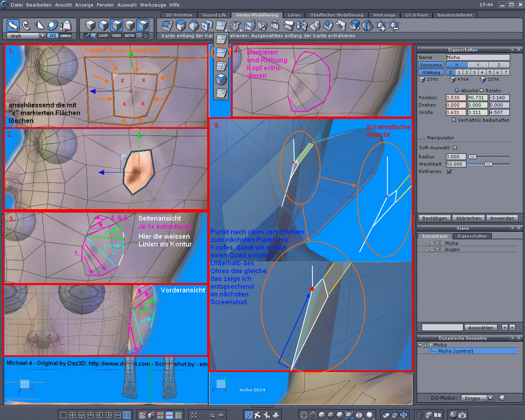Collapse the Micha dynamic geometry tree node
525x420 pixels.
[x=431, y=345]
